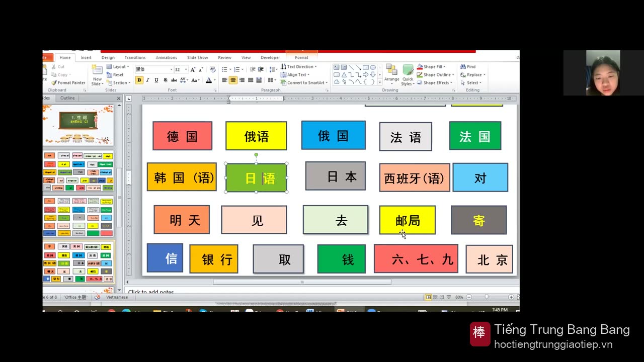Click the Cut command
This screenshot has height=362, width=644.
tap(57, 66)
